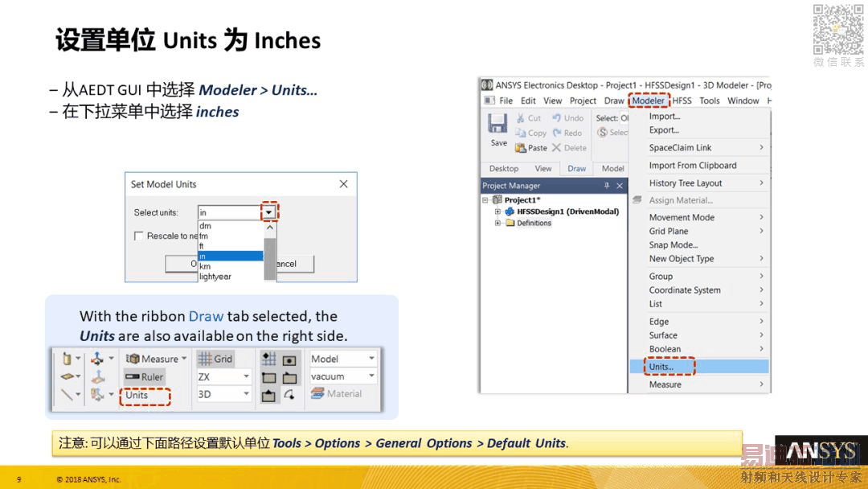Image resolution: width=868 pixels, height=489 pixels.
Task: Open the Measure dropdown arrow
Action: [184, 359]
